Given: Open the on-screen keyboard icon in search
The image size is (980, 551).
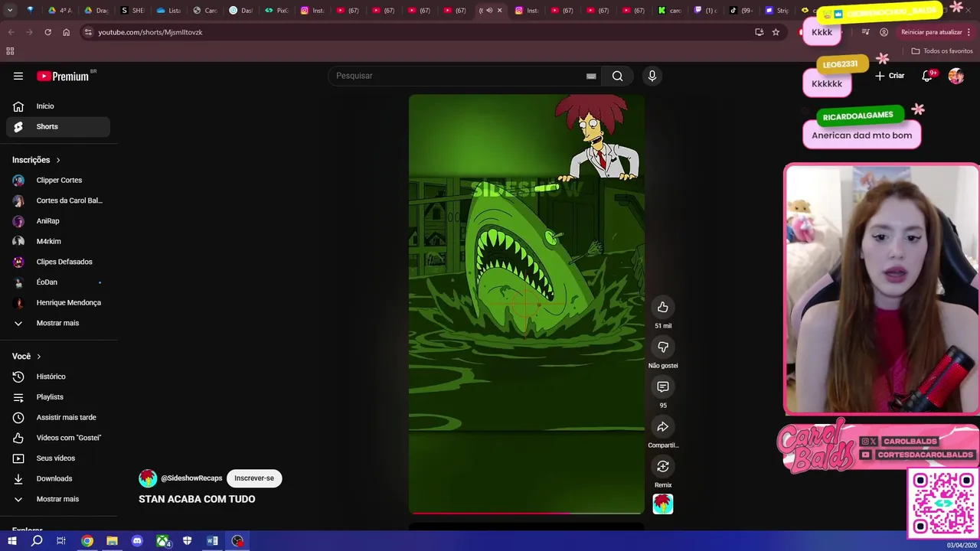Looking at the screenshot, I should pos(591,76).
